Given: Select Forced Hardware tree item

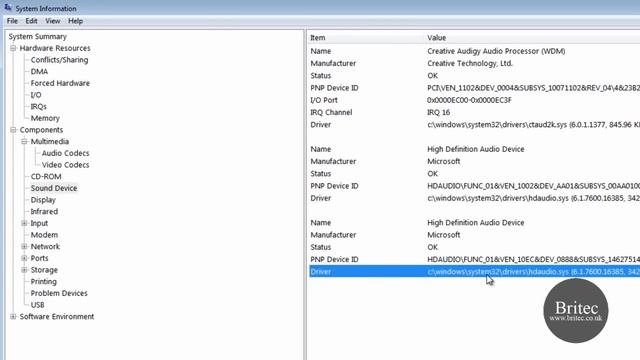Looking at the screenshot, I should coord(60,83).
